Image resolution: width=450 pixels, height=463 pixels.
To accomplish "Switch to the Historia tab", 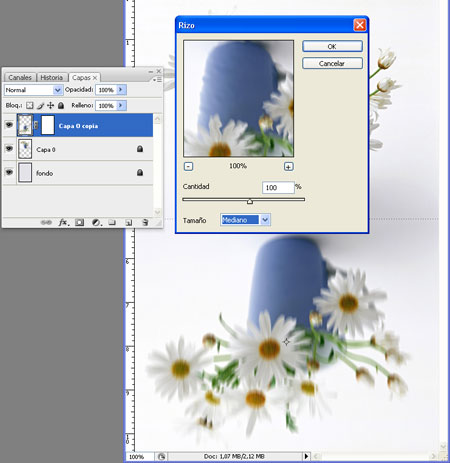I will tap(52, 77).
